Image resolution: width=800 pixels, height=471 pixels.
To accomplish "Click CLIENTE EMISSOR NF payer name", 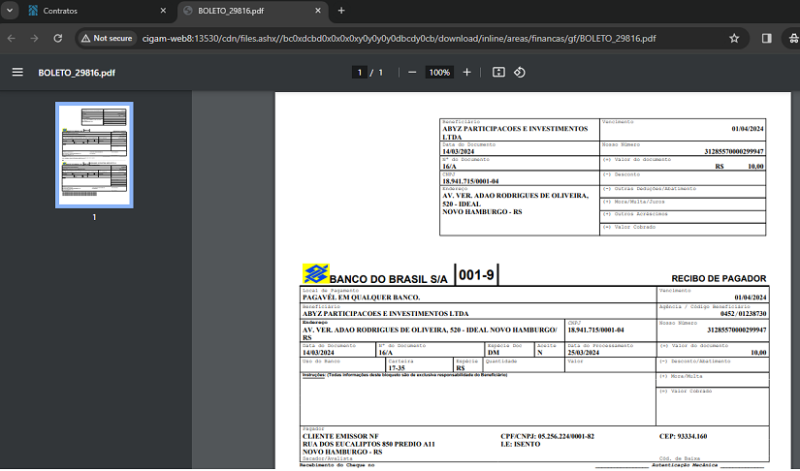I will pyautogui.click(x=340, y=436).
